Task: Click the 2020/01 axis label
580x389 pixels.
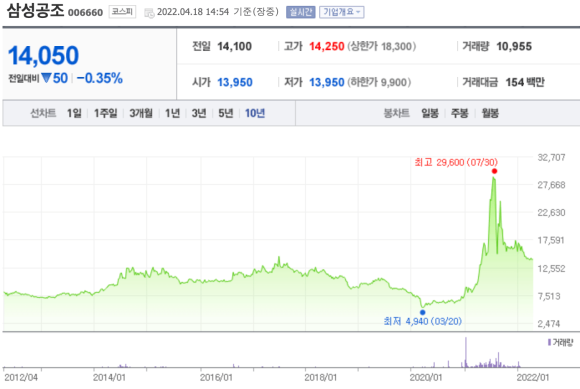Action: [x=426, y=378]
